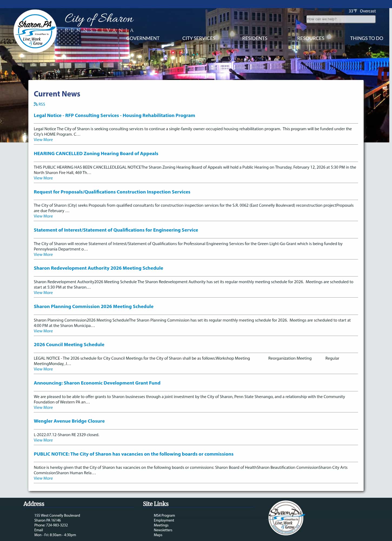The width and height of the screenshot is (392, 541).
Task: Open the Government menu
Action: [143, 38]
